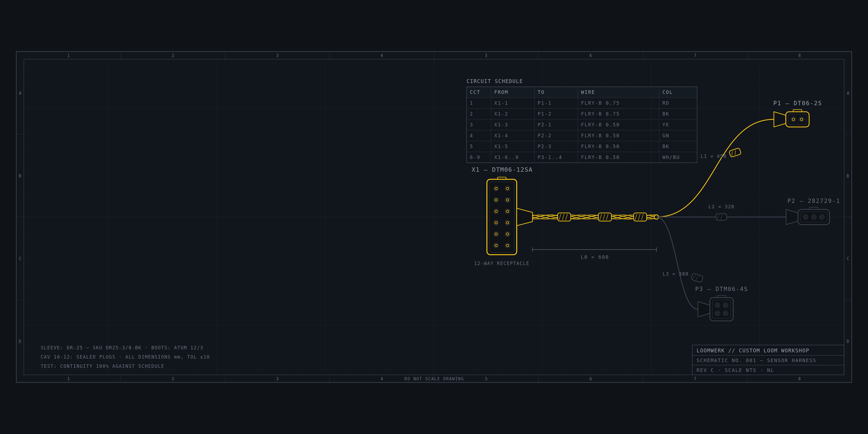Select the P3 DTM06-4S four-pin connector
868x434 pixels.
(x=722, y=309)
